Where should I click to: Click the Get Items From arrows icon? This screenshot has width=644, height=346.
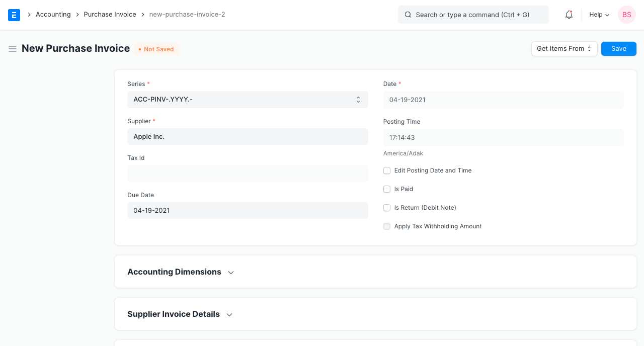tap(590, 49)
